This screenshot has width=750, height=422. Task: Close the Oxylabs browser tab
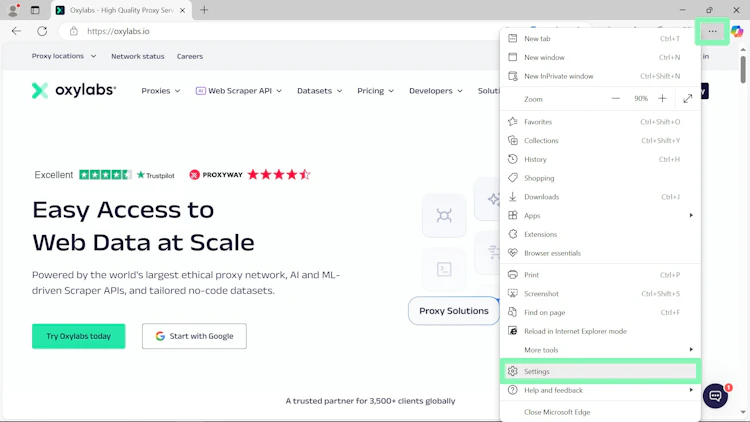(x=182, y=10)
